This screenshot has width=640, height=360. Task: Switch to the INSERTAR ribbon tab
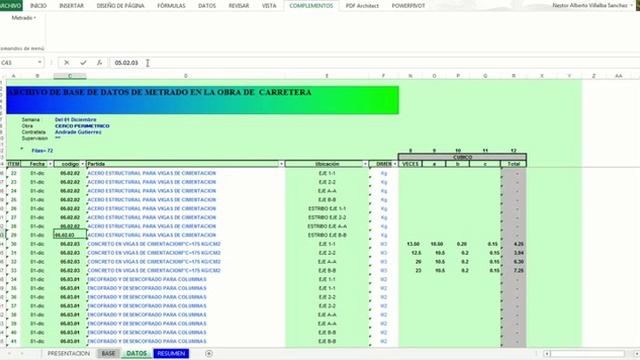(x=71, y=6)
